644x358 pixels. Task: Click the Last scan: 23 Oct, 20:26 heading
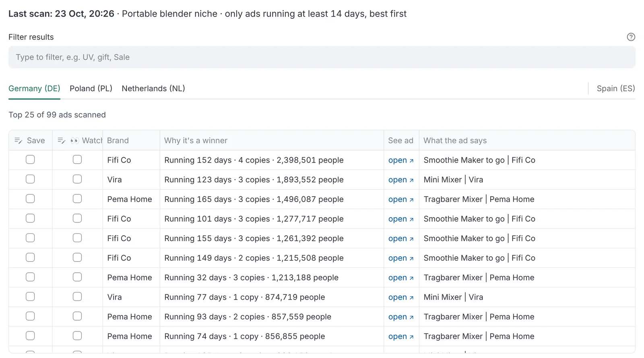(x=61, y=14)
